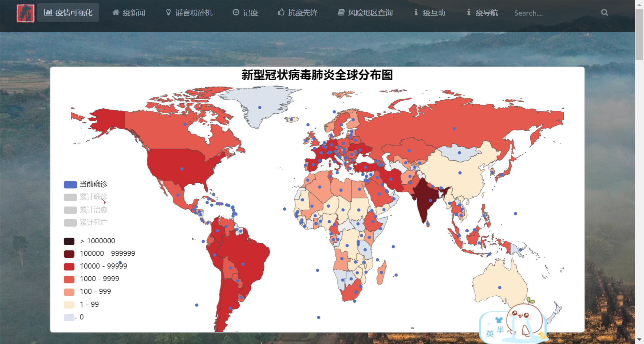Click the page vertical scrollbar thumb
The image size is (644, 344).
click(x=640, y=35)
